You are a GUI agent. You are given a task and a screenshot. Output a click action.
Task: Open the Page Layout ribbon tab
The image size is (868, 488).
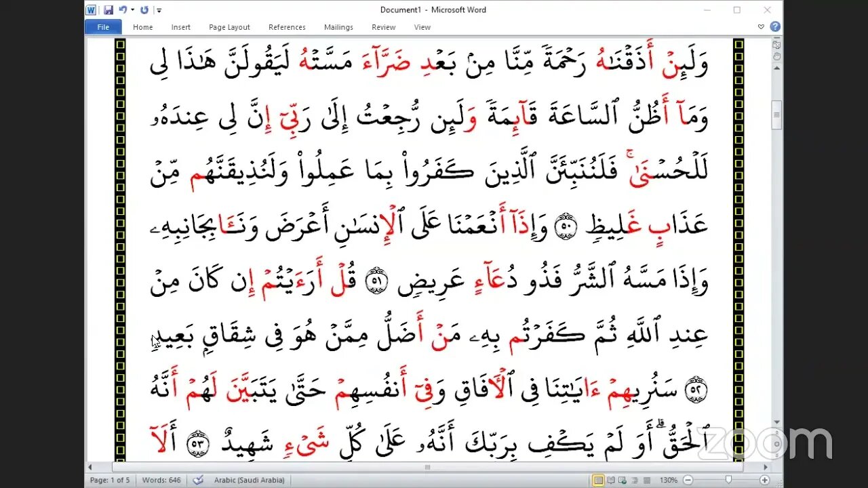pos(229,27)
